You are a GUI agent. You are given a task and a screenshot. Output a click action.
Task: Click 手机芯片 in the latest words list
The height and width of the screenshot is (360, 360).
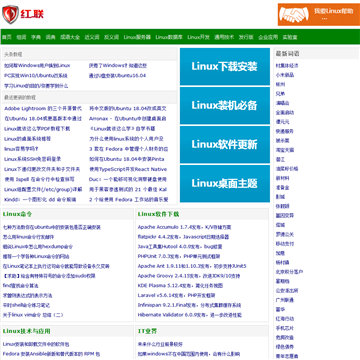pyautogui.click(x=285, y=328)
